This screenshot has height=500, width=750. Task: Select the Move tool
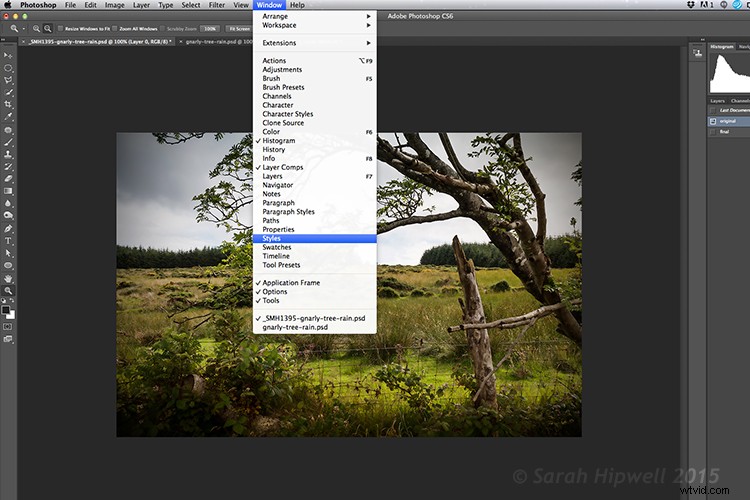click(x=8, y=56)
